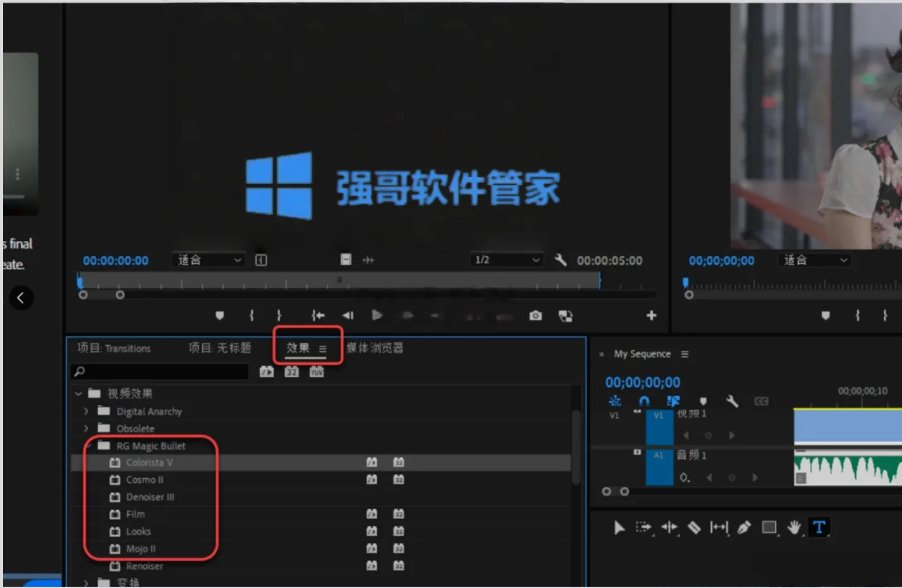The width and height of the screenshot is (902, 588).
Task: Switch to the 项目: Transitions tab
Action: 114,348
